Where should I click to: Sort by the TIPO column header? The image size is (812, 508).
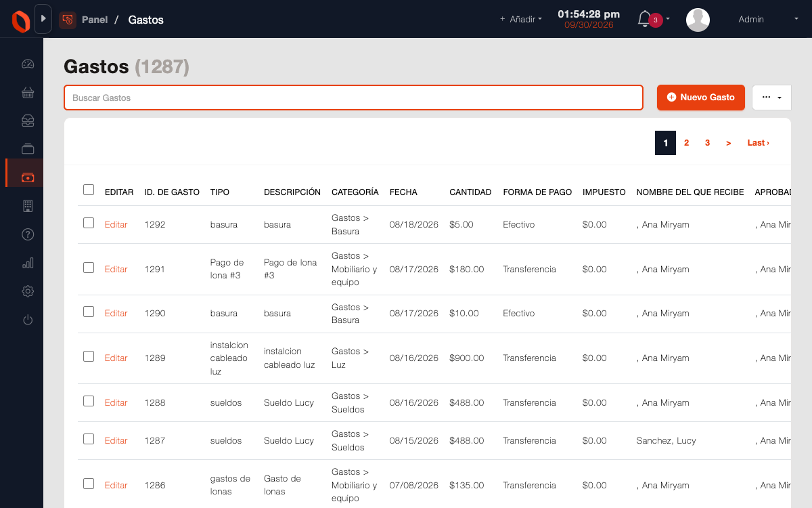[220, 192]
